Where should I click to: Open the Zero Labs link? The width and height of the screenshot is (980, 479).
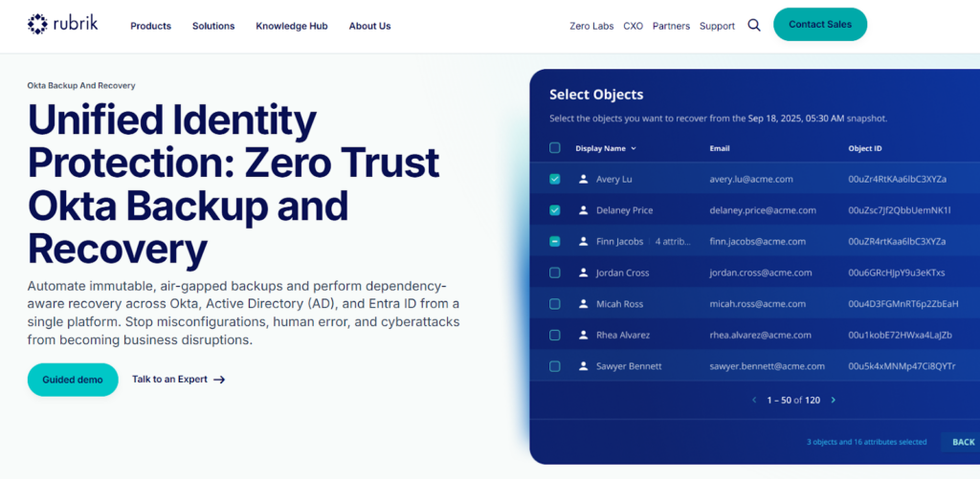tap(591, 26)
